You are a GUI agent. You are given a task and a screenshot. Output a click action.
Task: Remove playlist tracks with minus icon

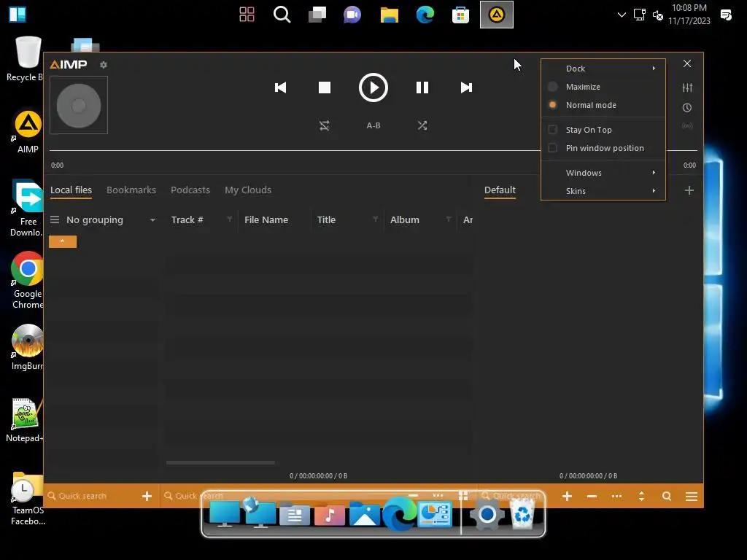(x=592, y=496)
